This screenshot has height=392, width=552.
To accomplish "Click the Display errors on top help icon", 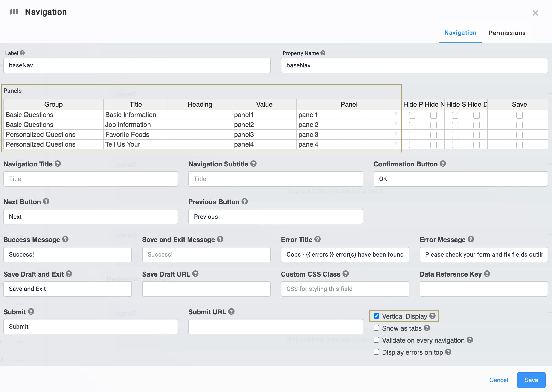I will [x=448, y=352].
